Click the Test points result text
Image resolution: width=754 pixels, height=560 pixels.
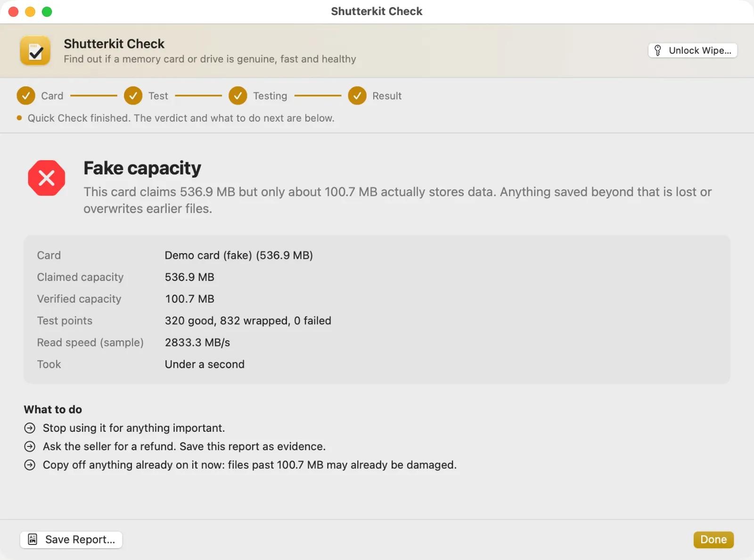click(248, 321)
